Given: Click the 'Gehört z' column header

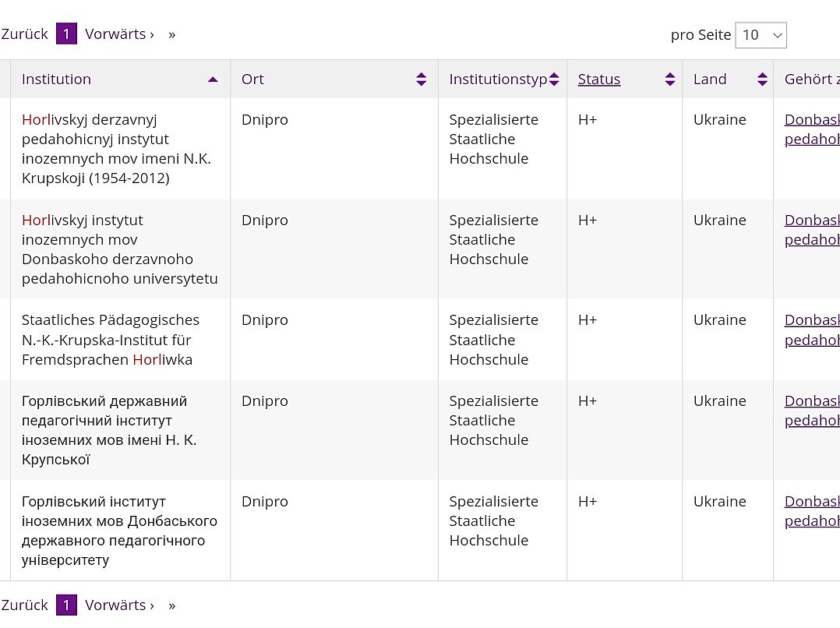Looking at the screenshot, I should coord(811,79).
